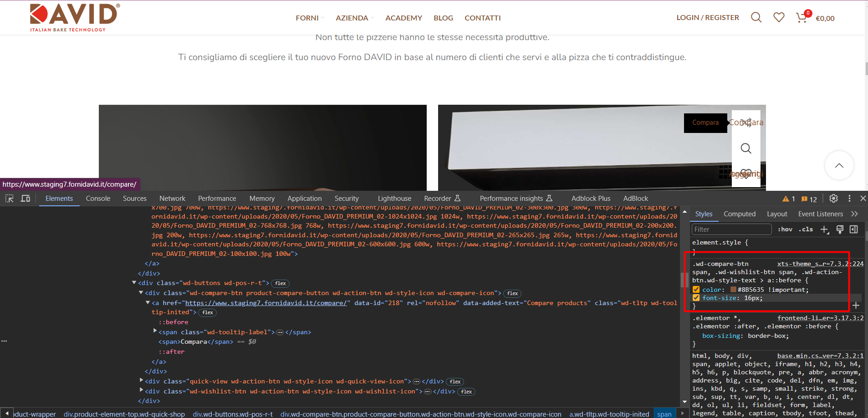Toggle the :hov element state button
This screenshot has width=868, height=418.
pyautogui.click(x=785, y=229)
